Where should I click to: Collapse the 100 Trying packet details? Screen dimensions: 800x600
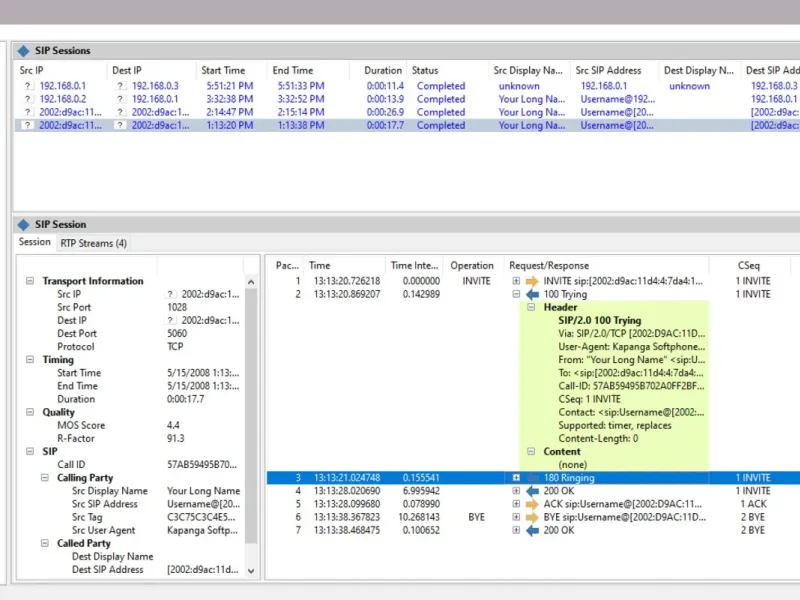pyautogui.click(x=516, y=294)
